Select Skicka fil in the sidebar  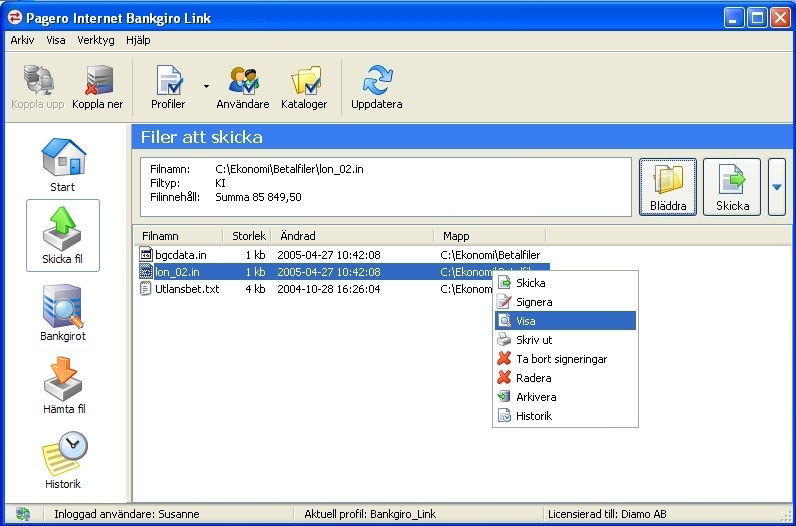pyautogui.click(x=63, y=236)
